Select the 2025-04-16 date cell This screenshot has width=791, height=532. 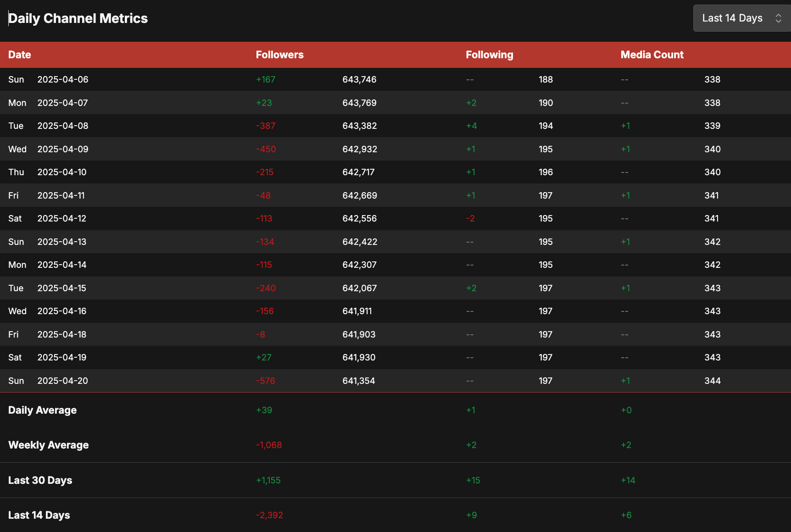[x=62, y=311]
